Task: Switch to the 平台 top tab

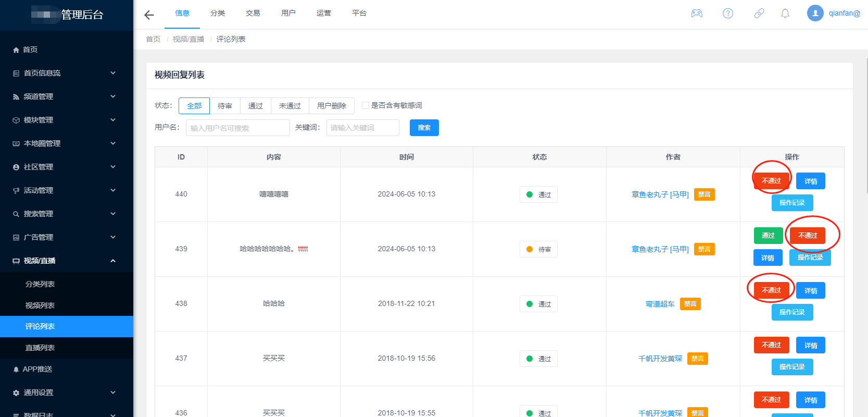Action: [x=359, y=14]
